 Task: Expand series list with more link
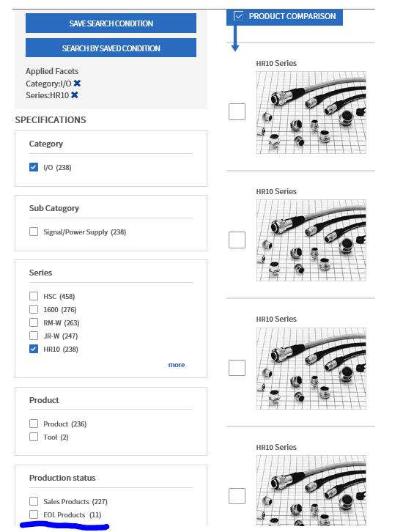click(177, 365)
